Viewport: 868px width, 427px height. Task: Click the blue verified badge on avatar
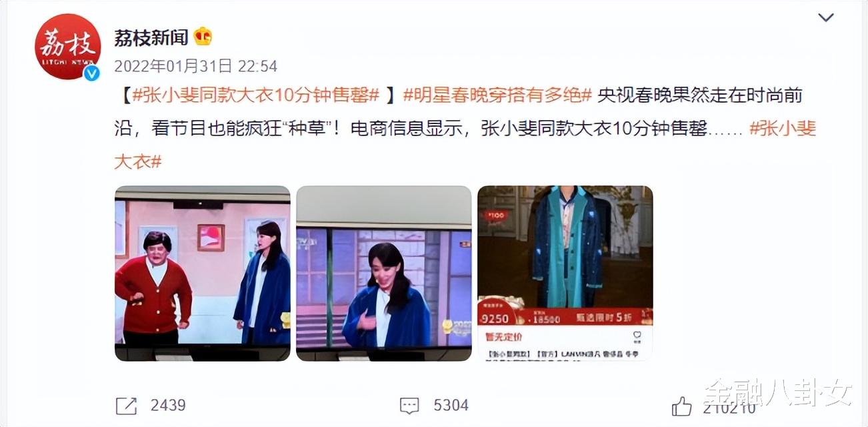(x=91, y=73)
